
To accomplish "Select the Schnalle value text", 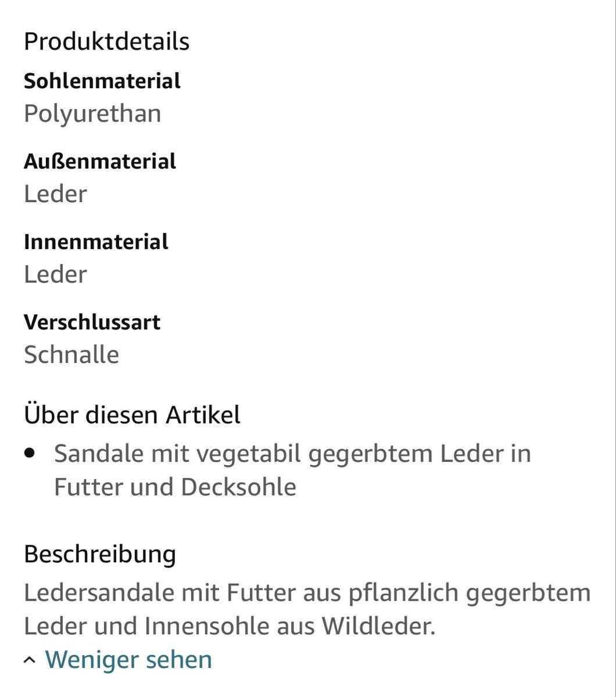I will (x=71, y=354).
